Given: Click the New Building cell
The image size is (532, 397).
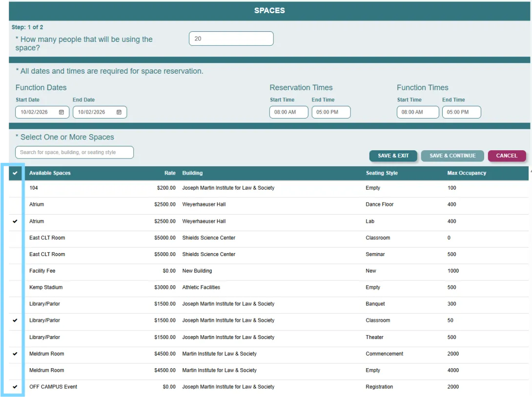Looking at the screenshot, I should click(197, 271).
